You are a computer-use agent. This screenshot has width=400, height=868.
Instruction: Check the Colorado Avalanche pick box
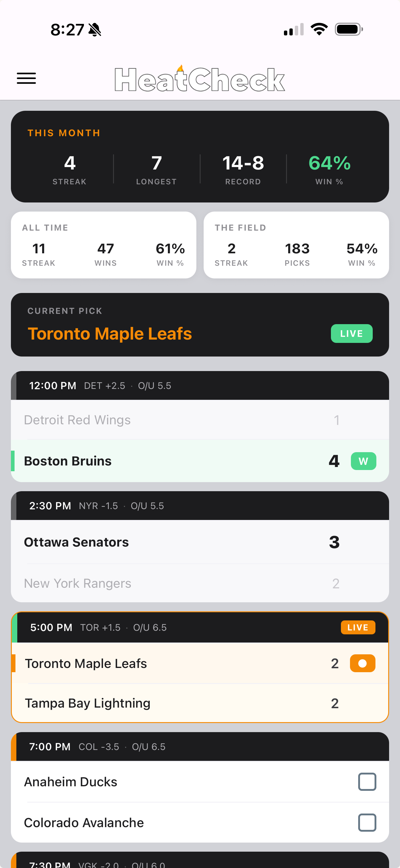pyautogui.click(x=367, y=823)
